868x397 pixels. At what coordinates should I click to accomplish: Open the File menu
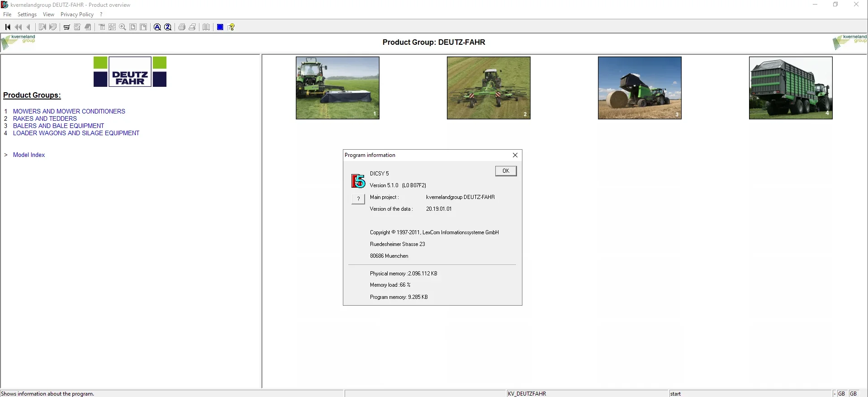coord(7,14)
